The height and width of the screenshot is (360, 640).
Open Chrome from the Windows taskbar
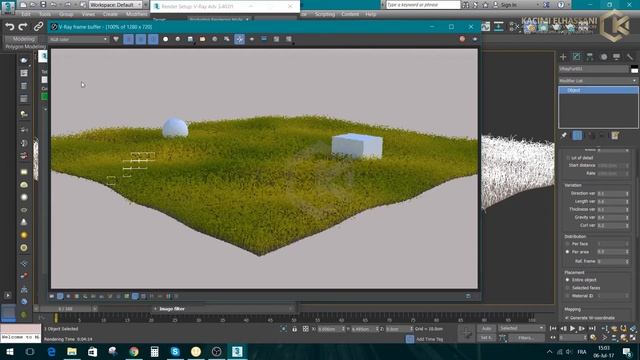pyautogui.click(x=134, y=351)
